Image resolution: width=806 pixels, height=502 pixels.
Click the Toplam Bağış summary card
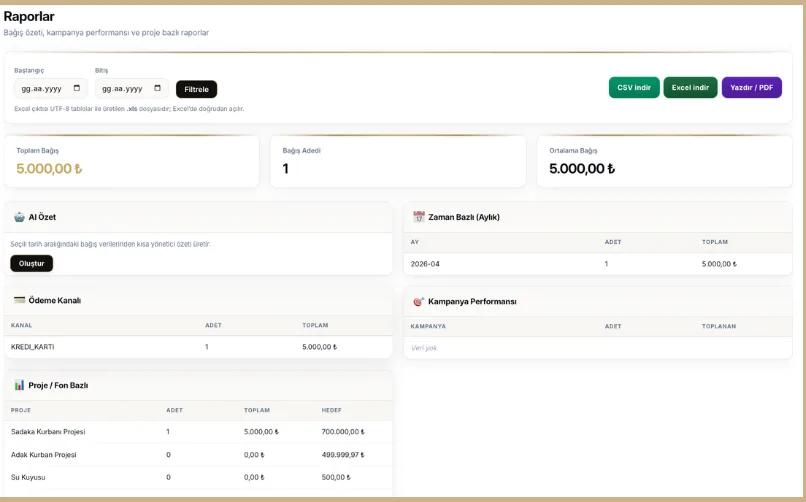coord(132,161)
